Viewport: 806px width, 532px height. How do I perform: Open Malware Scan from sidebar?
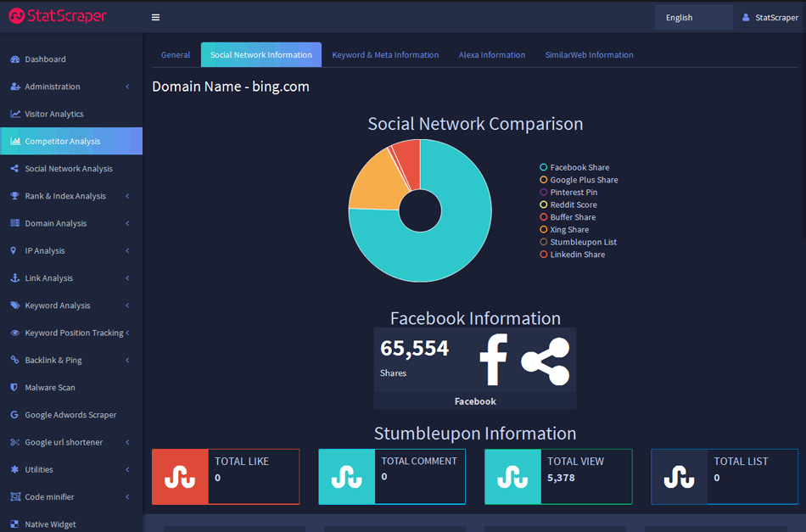pos(71,387)
